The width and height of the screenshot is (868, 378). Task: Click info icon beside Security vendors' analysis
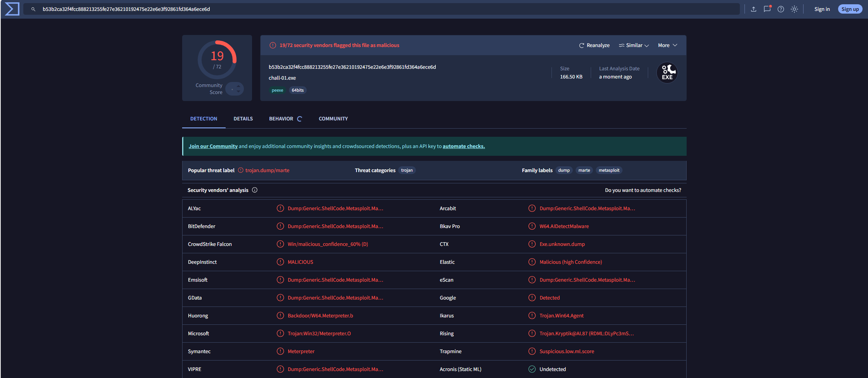[255, 190]
